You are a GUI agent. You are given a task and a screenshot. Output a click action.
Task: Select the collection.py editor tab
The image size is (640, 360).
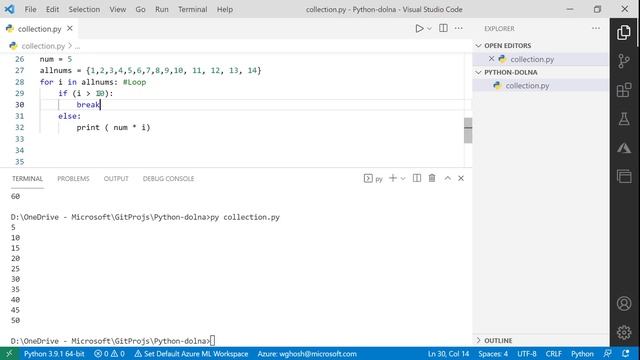tap(40, 29)
